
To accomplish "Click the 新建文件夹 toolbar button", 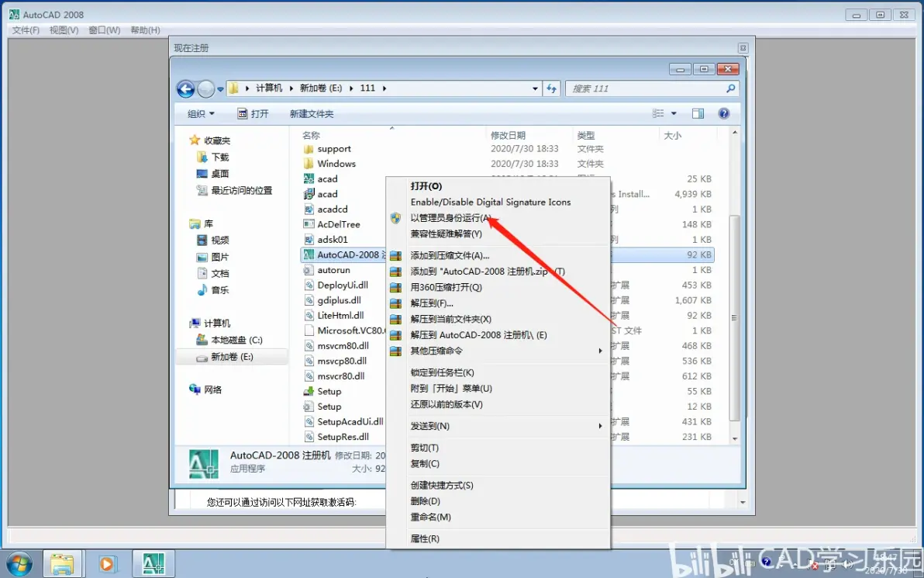I will (x=312, y=114).
